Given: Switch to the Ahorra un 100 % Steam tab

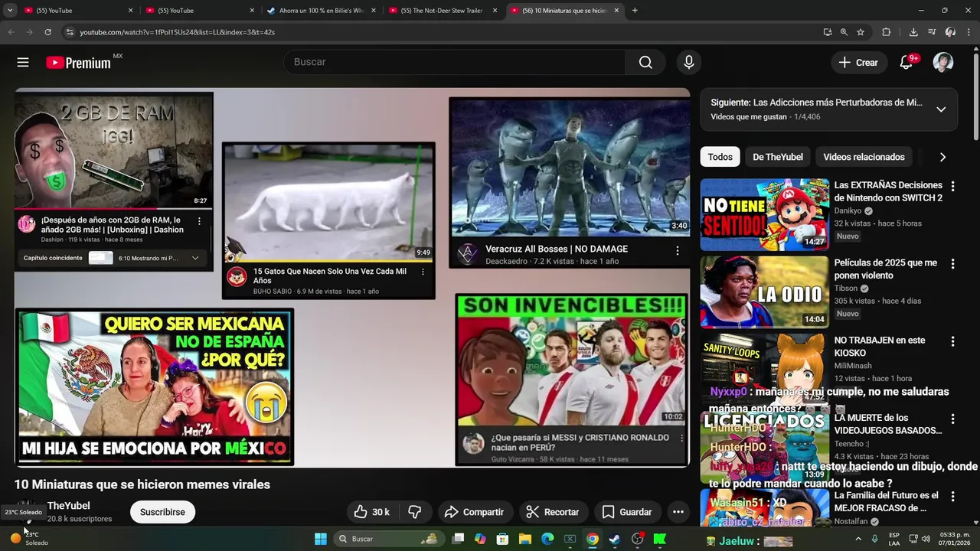Looking at the screenshot, I should point(322,11).
